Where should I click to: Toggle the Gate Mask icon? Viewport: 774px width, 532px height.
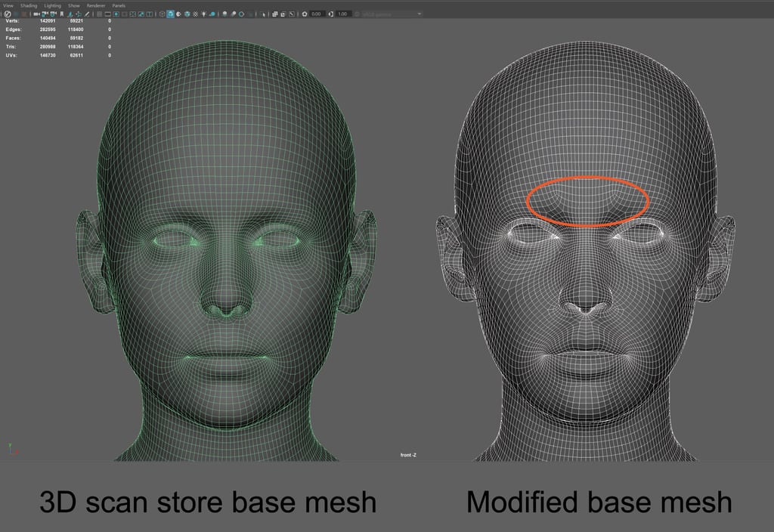[125, 14]
